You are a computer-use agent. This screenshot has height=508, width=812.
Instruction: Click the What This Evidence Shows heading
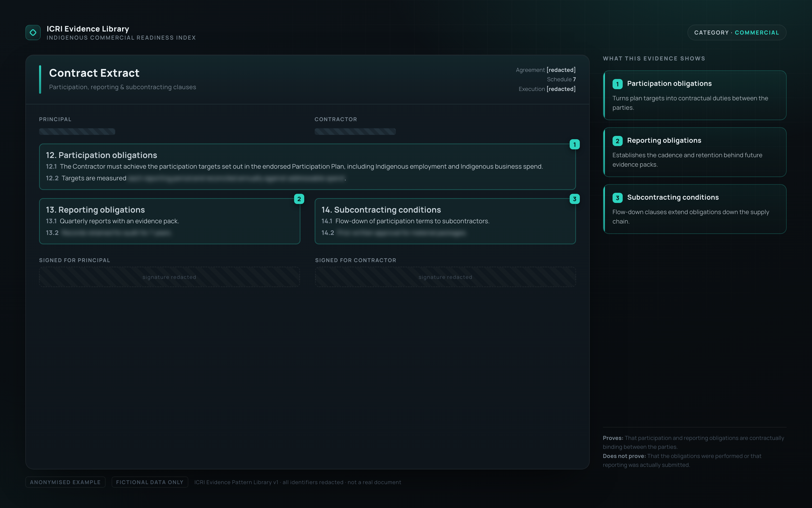(x=654, y=58)
